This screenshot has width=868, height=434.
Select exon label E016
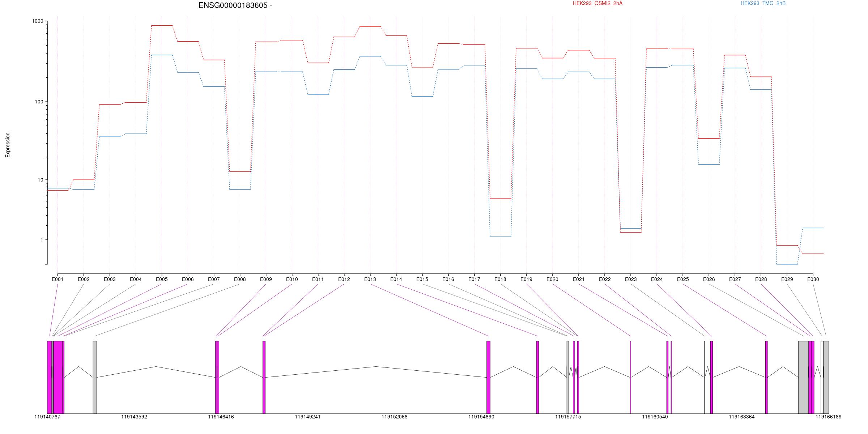pos(448,279)
